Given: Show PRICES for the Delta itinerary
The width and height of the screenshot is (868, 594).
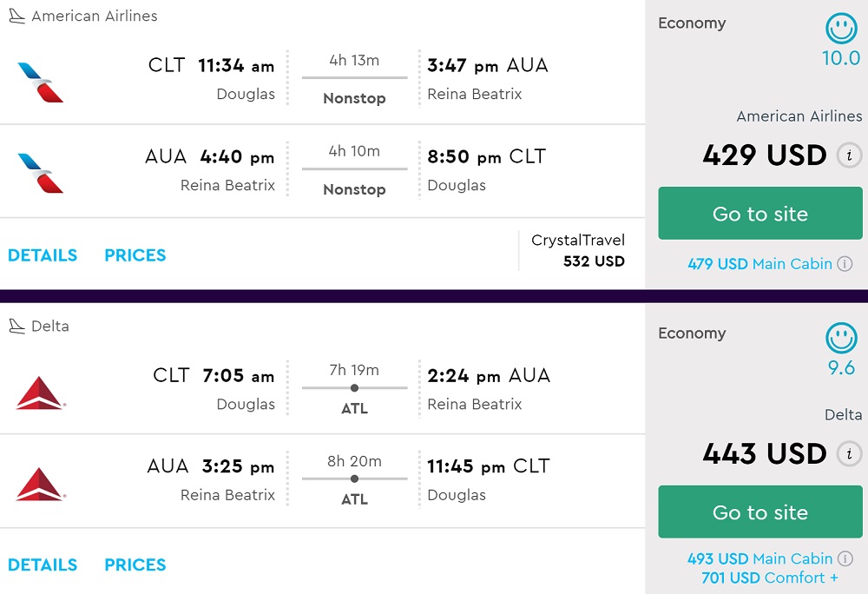Looking at the screenshot, I should [x=135, y=564].
